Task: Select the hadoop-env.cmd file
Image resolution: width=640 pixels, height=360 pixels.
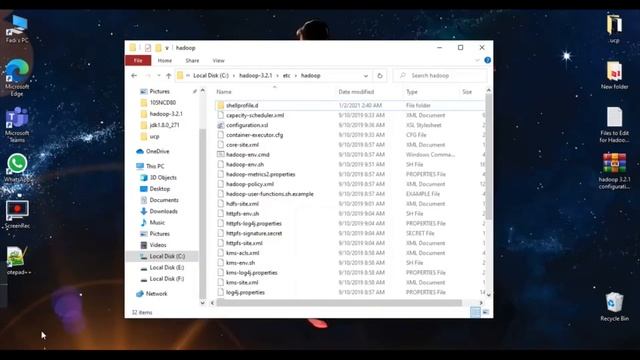Action: [x=247, y=155]
